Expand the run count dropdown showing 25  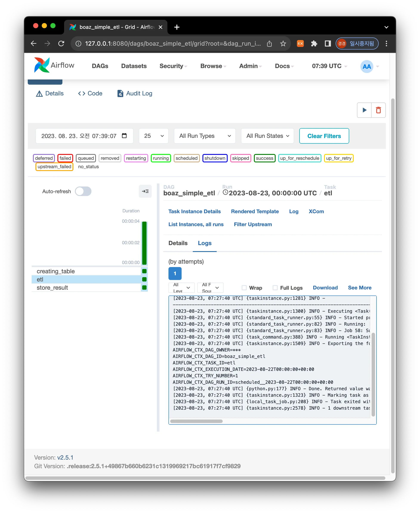tap(154, 136)
